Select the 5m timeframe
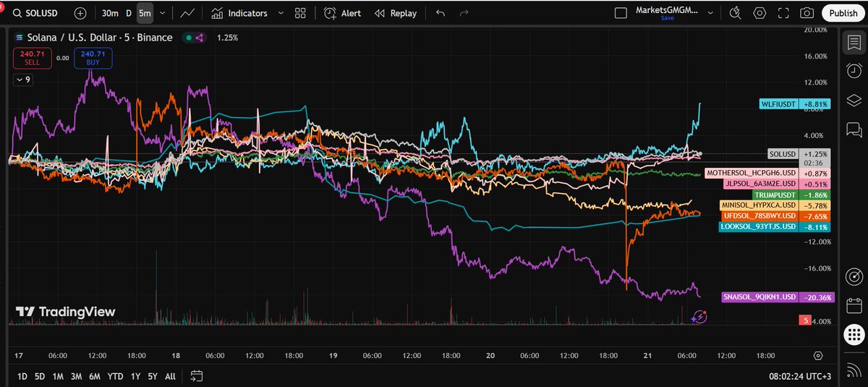 (x=145, y=13)
